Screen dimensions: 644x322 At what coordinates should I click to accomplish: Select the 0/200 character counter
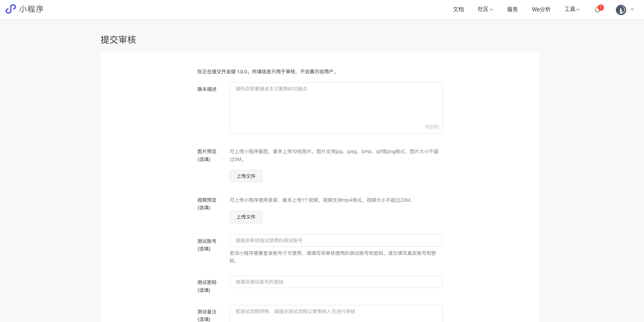click(432, 127)
